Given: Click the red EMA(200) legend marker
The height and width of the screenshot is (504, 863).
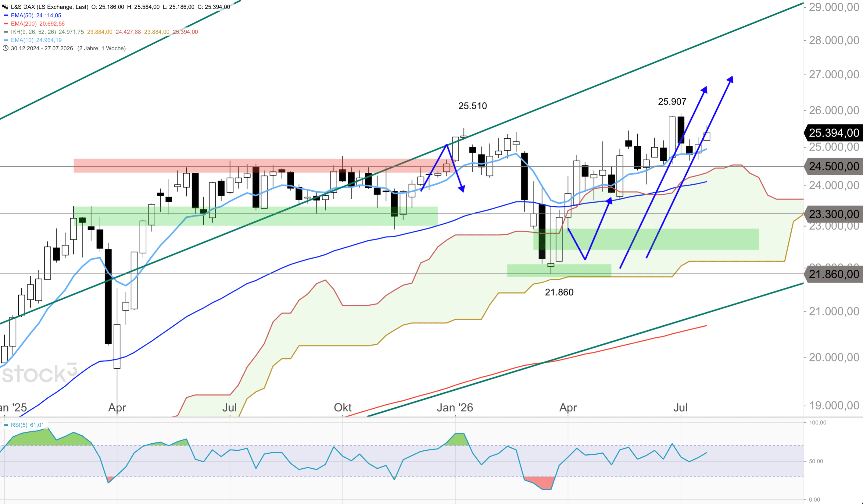Looking at the screenshot, I should (x=5, y=23).
